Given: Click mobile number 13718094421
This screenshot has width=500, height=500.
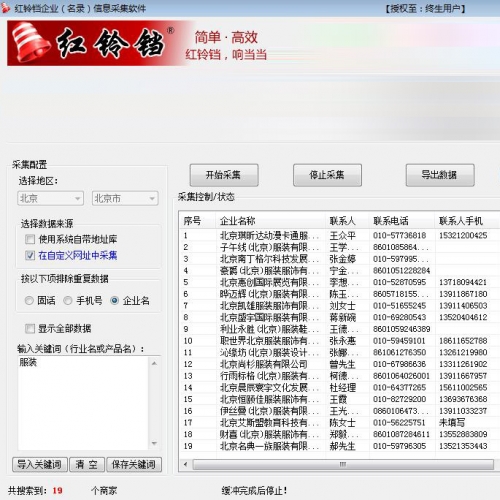Looking at the screenshot, I should pos(463,282).
